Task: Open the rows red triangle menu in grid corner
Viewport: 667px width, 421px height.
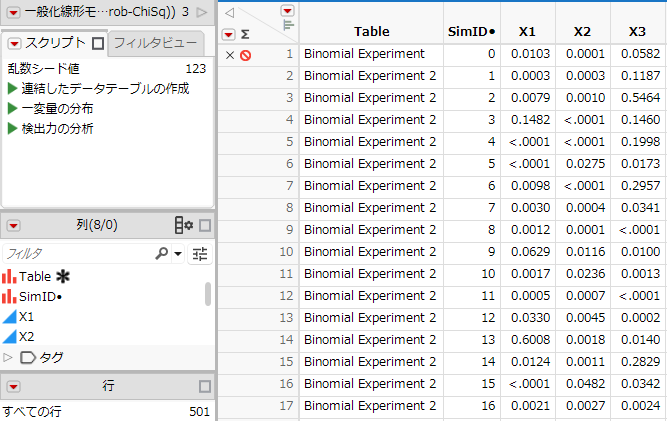Action: click(229, 34)
